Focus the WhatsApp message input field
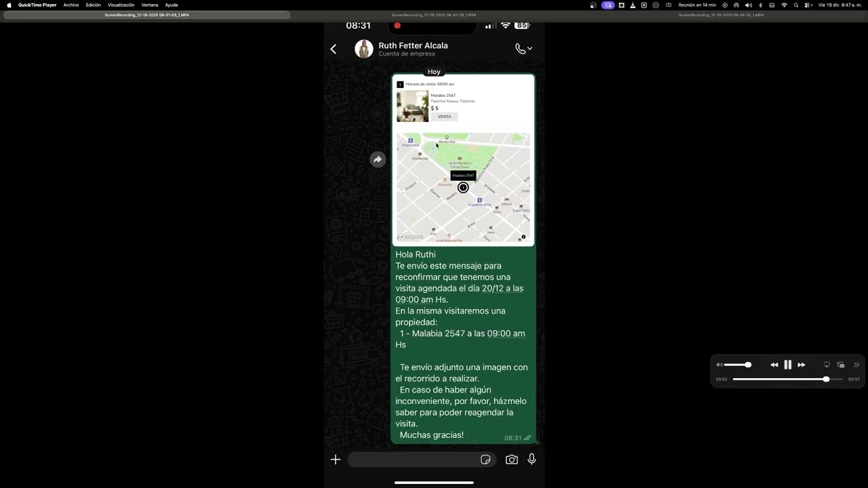The width and height of the screenshot is (868, 488). (422, 460)
